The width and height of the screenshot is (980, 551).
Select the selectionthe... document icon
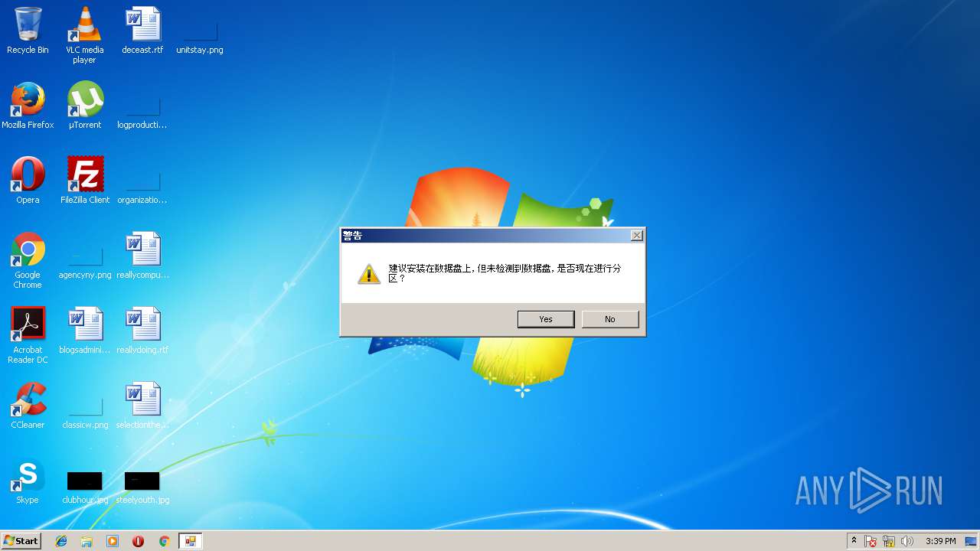[142, 406]
